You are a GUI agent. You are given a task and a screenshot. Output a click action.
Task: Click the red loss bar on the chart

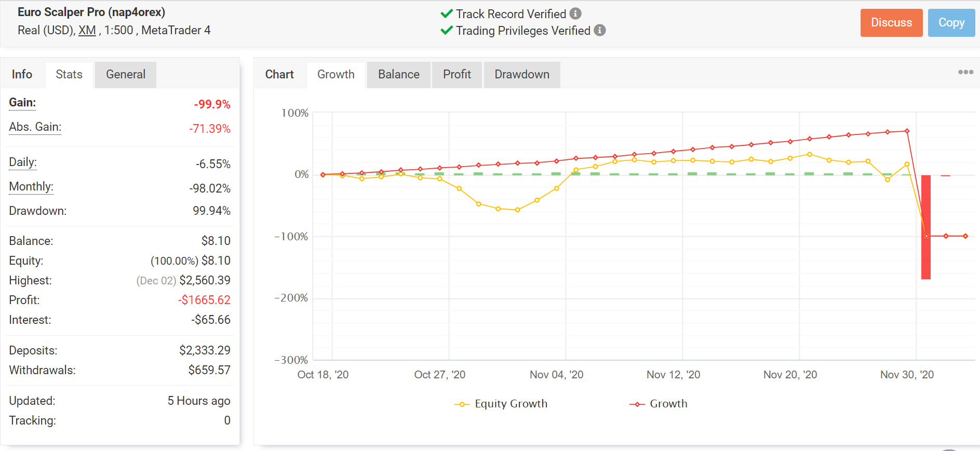[x=926, y=227]
